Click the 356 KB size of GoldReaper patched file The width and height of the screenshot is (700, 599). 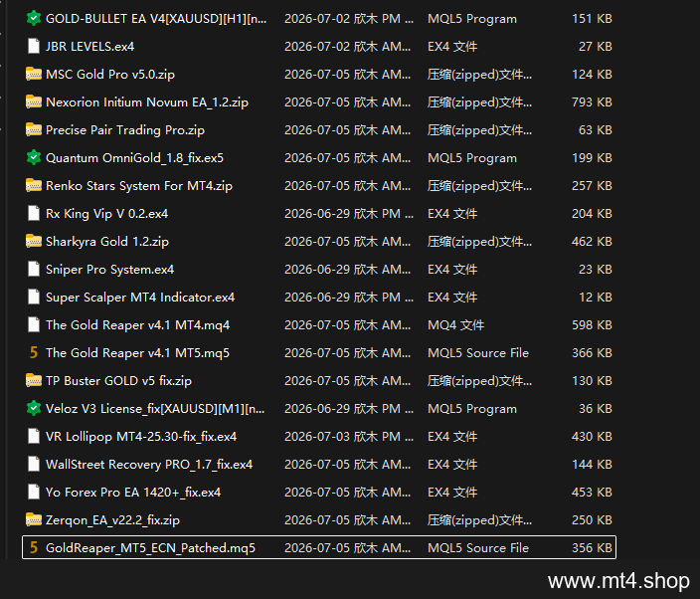tap(592, 548)
